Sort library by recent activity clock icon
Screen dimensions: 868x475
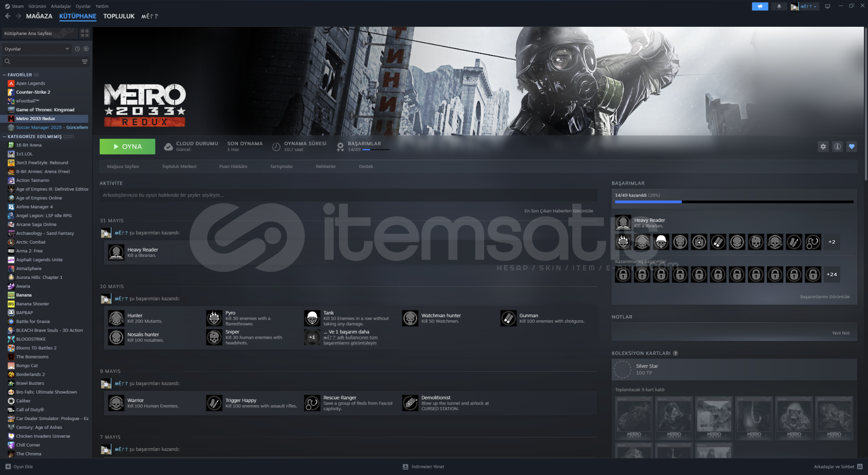tap(77, 49)
